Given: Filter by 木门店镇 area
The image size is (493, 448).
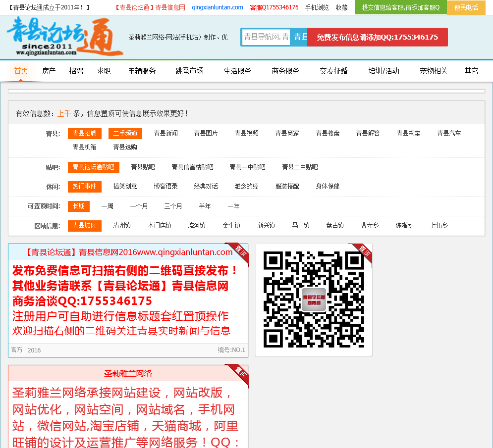Looking at the screenshot, I should click(x=160, y=226).
